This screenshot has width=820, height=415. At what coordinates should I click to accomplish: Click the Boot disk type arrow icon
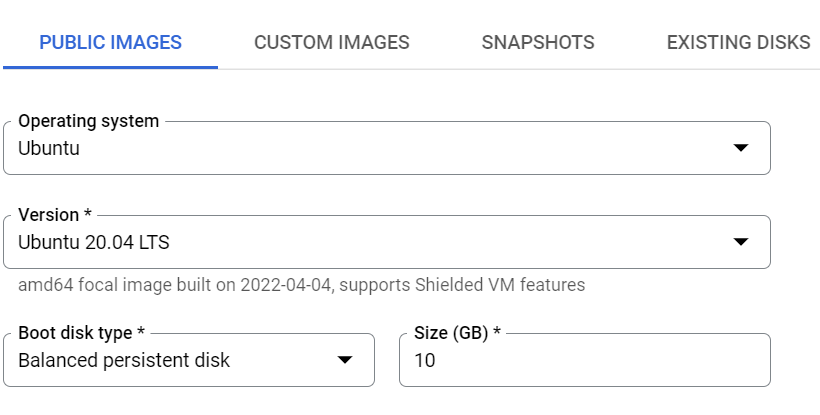coord(345,360)
